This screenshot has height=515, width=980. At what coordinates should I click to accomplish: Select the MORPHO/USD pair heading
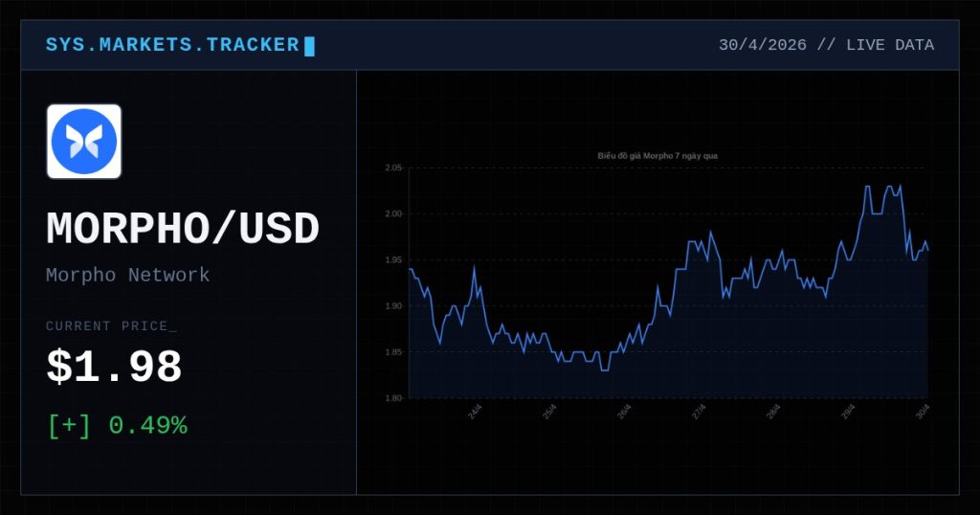183,228
